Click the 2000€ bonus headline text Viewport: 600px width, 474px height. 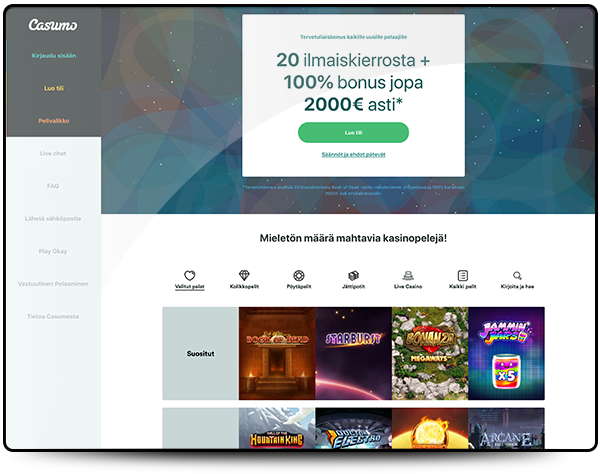(x=353, y=82)
